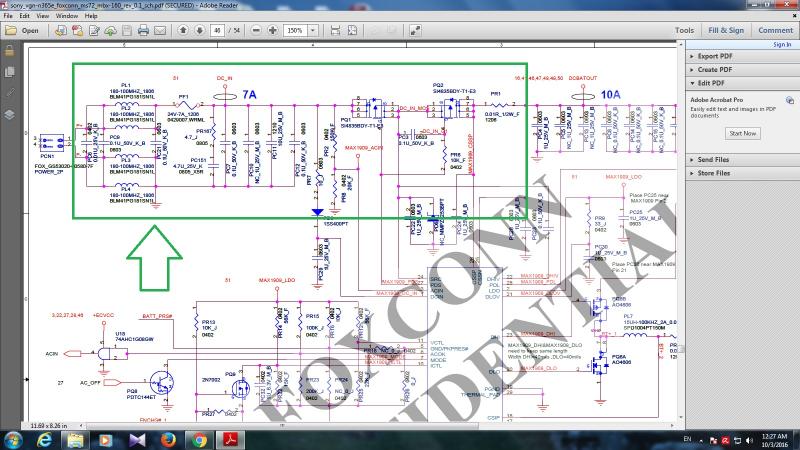Click the fit one full page icon

352,31
